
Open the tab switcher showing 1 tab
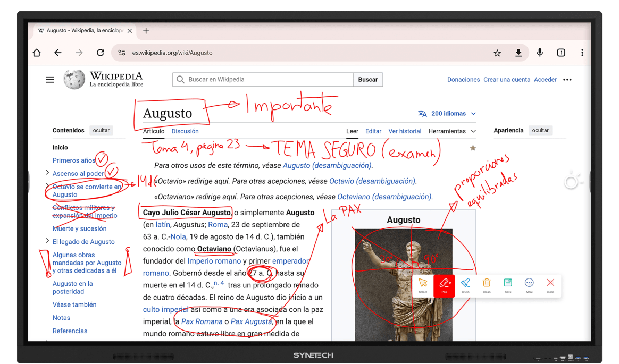561,53
